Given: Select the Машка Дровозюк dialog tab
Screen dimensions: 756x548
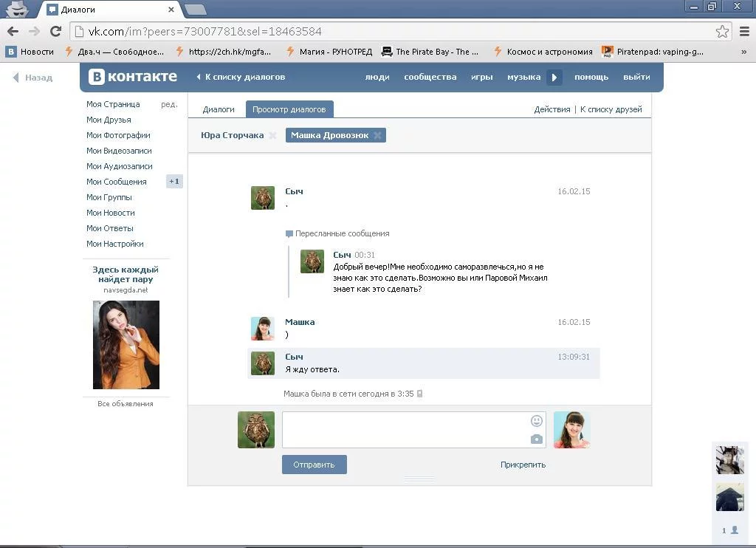Looking at the screenshot, I should tap(330, 135).
